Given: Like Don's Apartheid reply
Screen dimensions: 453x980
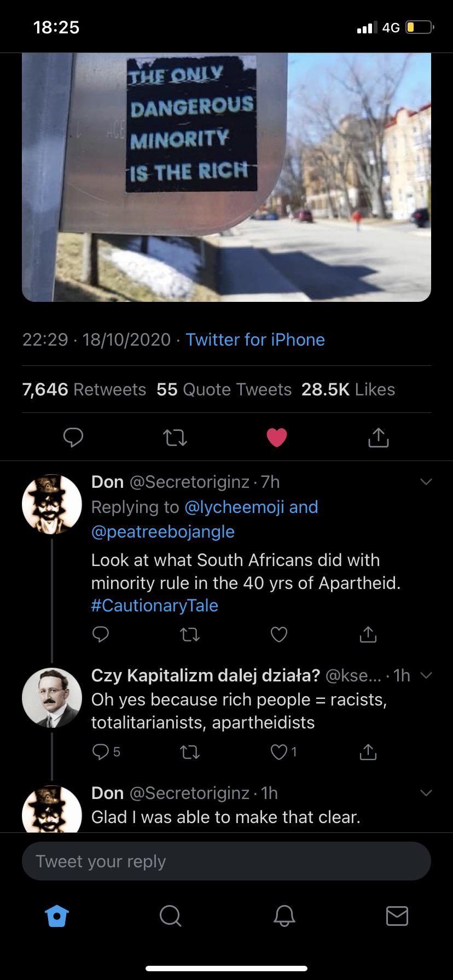Looking at the screenshot, I should [279, 634].
